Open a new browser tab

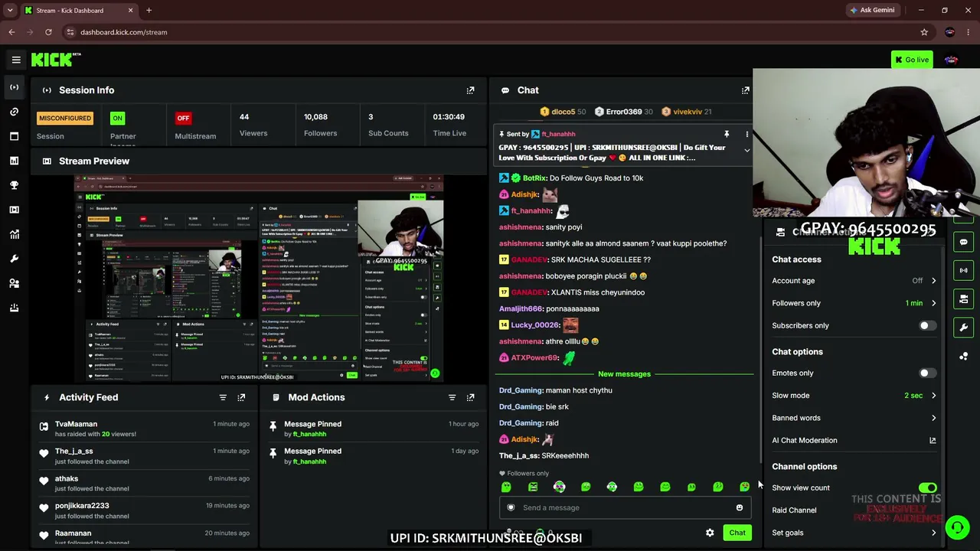pyautogui.click(x=149, y=11)
